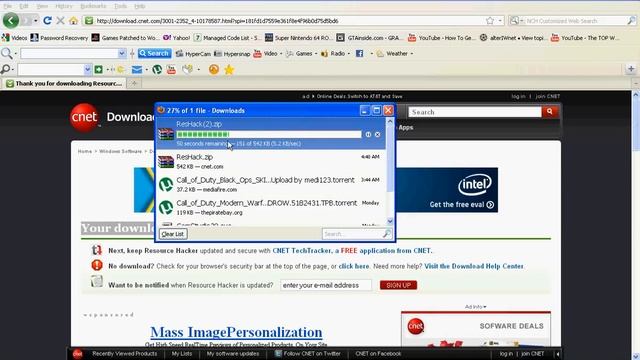The image size is (640, 360).
Task: Expand the Video toolbar dropdown
Action: tap(281, 53)
